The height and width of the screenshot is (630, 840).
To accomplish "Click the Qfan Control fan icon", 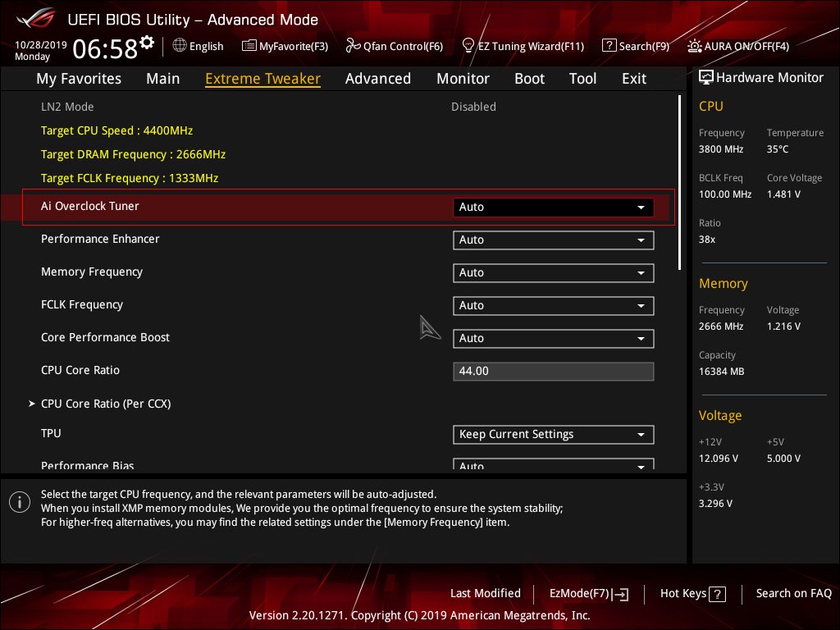I will (x=353, y=46).
